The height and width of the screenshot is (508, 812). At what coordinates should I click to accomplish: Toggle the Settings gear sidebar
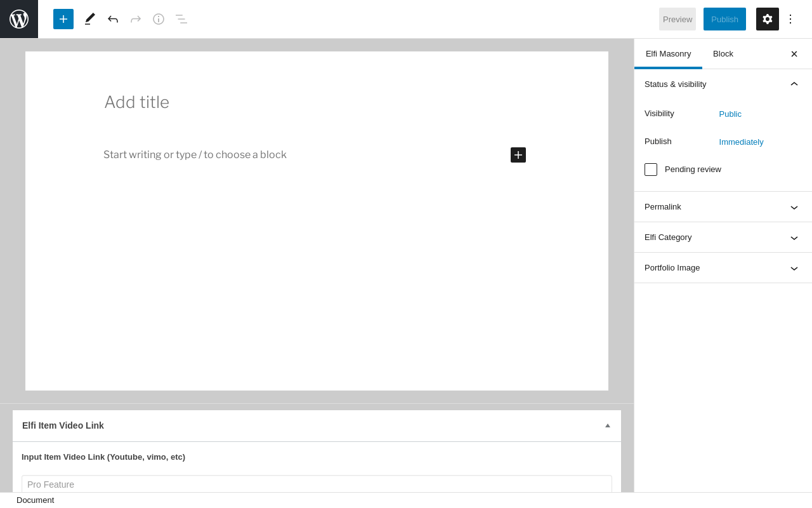point(768,19)
